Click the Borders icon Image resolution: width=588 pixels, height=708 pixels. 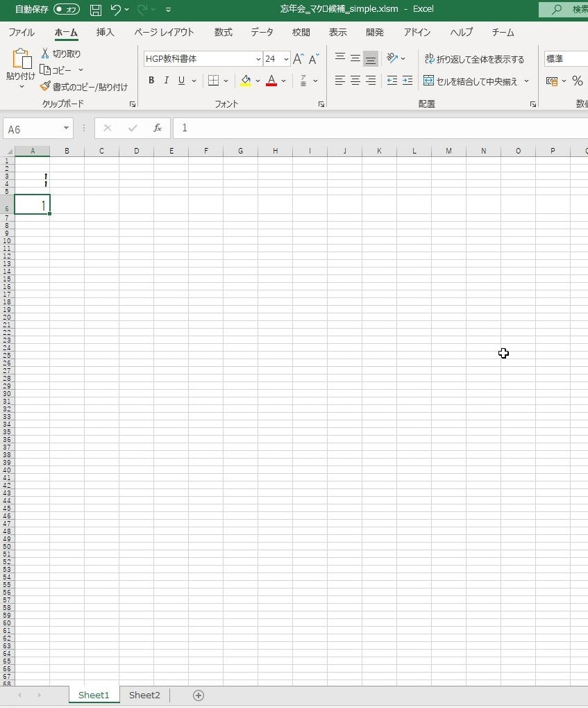click(x=213, y=81)
